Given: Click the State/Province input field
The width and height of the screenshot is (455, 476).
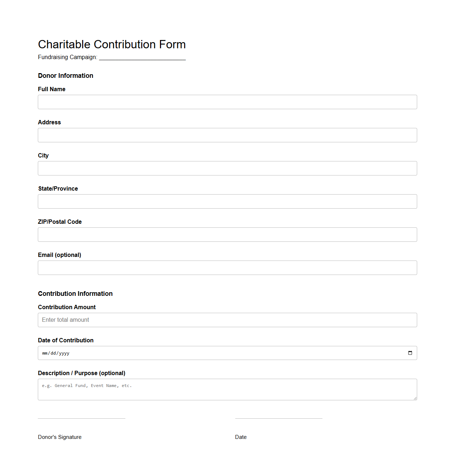Looking at the screenshot, I should tap(227, 201).
